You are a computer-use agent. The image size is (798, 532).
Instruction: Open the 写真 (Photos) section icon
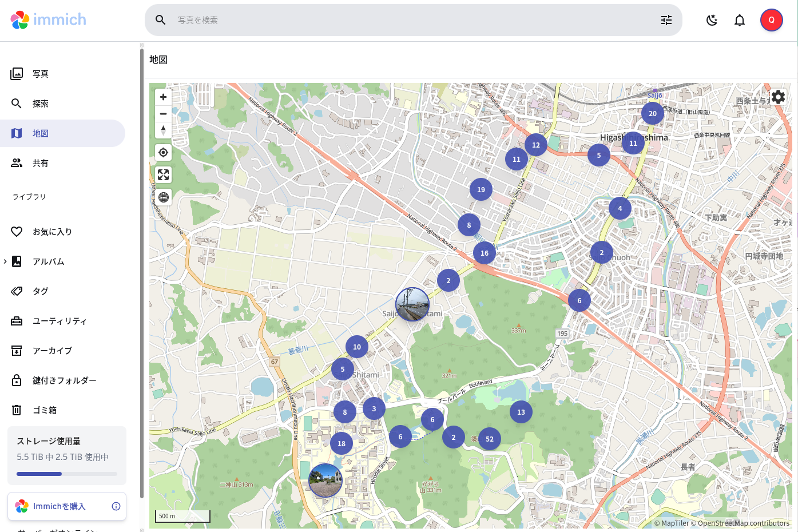tap(16, 73)
